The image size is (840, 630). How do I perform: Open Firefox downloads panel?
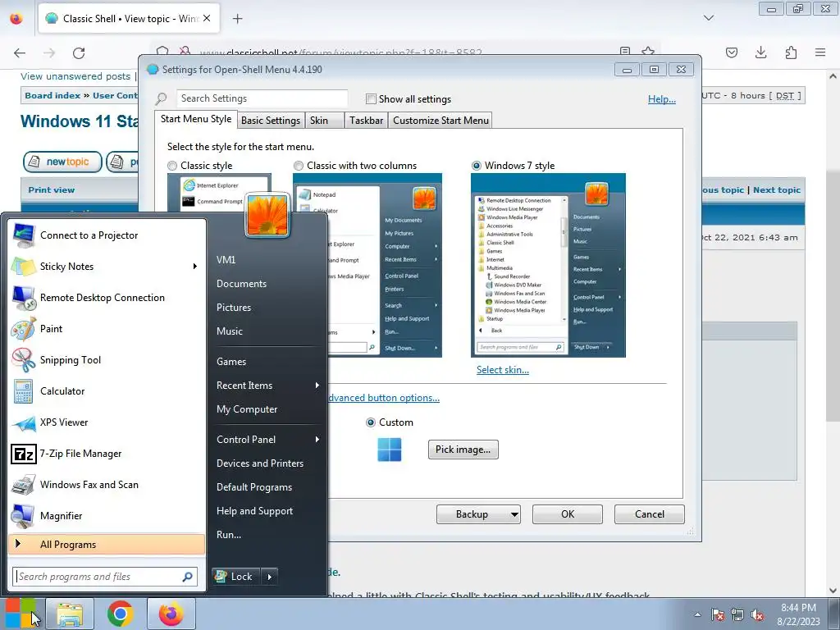tap(760, 52)
